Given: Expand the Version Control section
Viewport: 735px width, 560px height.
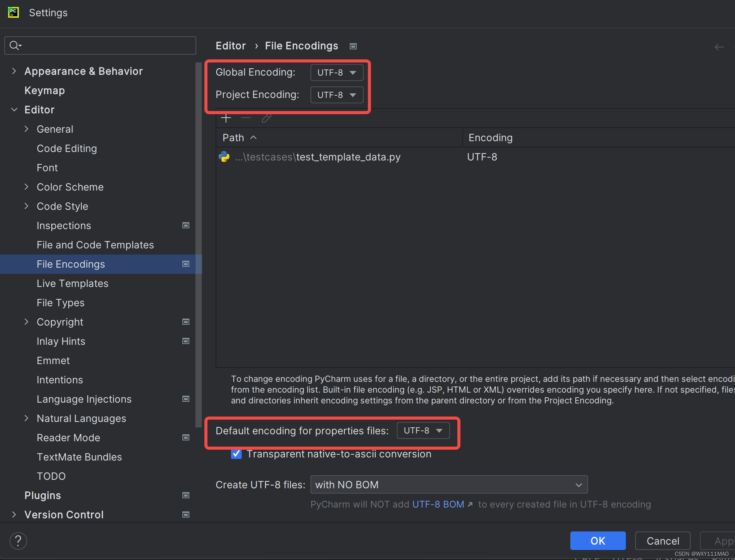Looking at the screenshot, I should pos(14,514).
